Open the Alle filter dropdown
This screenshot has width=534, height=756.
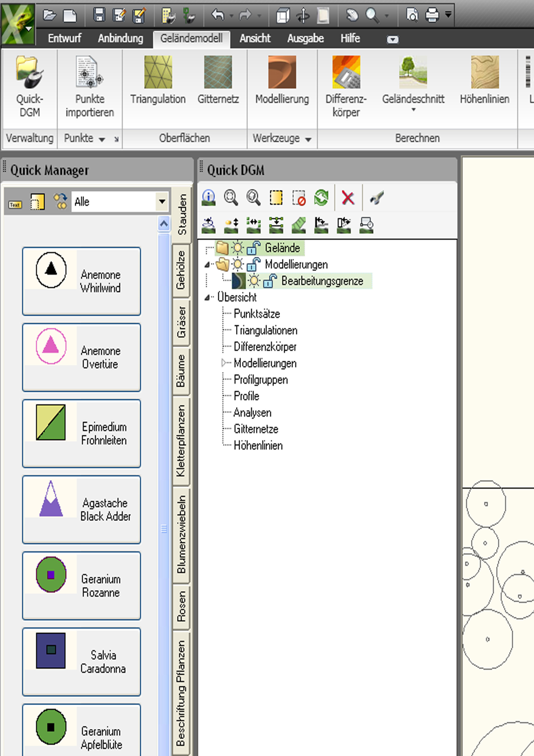point(162,201)
